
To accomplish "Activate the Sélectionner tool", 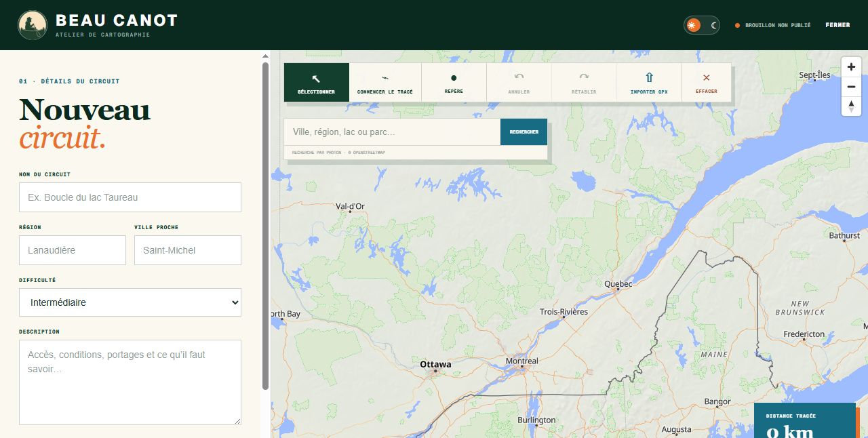I will click(317, 83).
